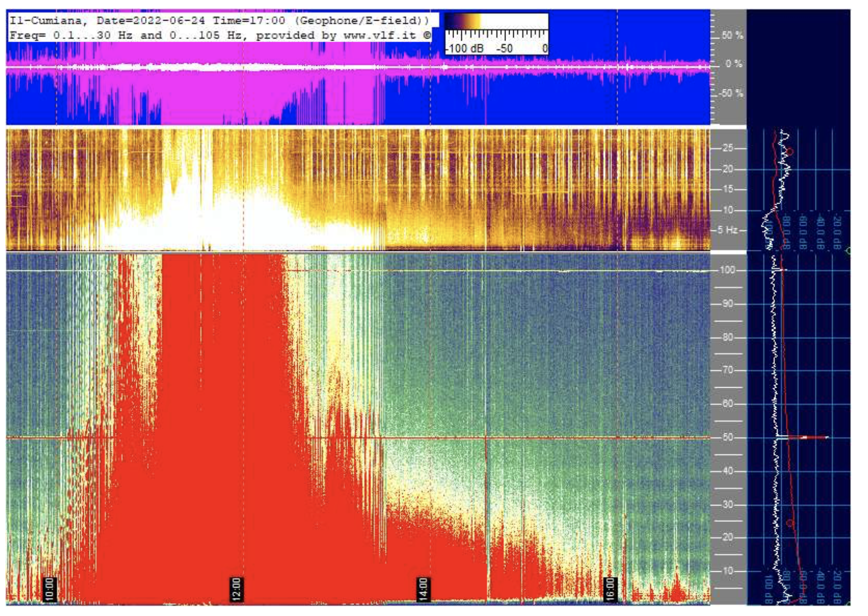The width and height of the screenshot is (868, 616).
Task: Select the 16:00 time marker label
Action: 609,589
